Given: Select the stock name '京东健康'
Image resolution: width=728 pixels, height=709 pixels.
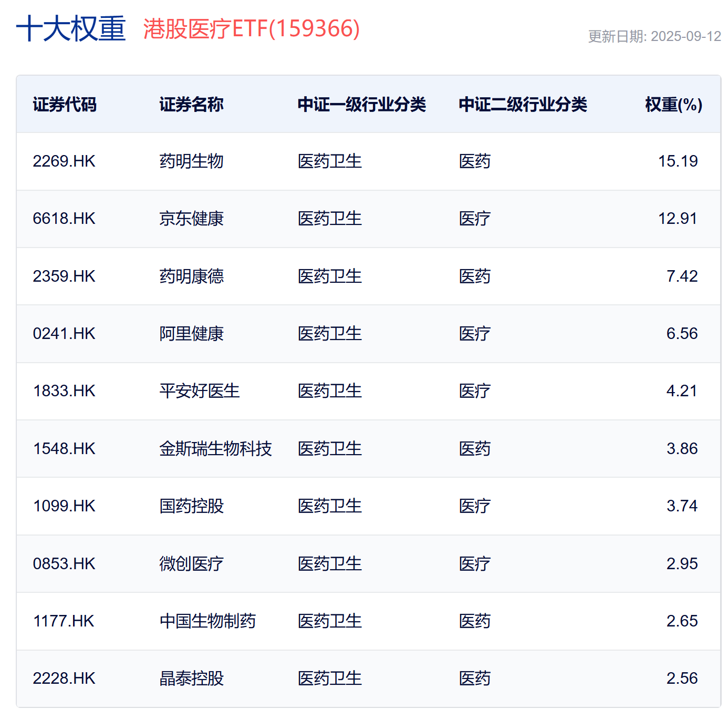Looking at the screenshot, I should pyautogui.click(x=192, y=219).
